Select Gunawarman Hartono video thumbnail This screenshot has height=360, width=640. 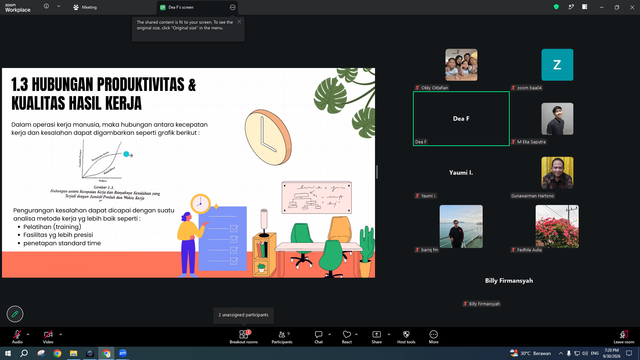click(x=557, y=173)
